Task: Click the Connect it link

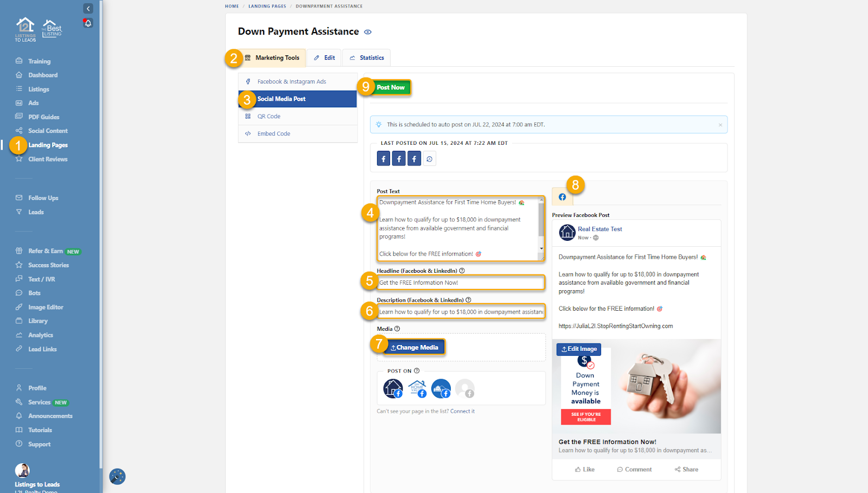Action: pyautogui.click(x=462, y=412)
